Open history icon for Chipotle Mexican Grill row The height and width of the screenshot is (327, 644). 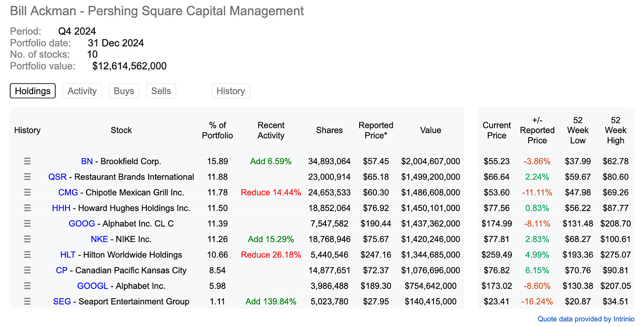(27, 192)
